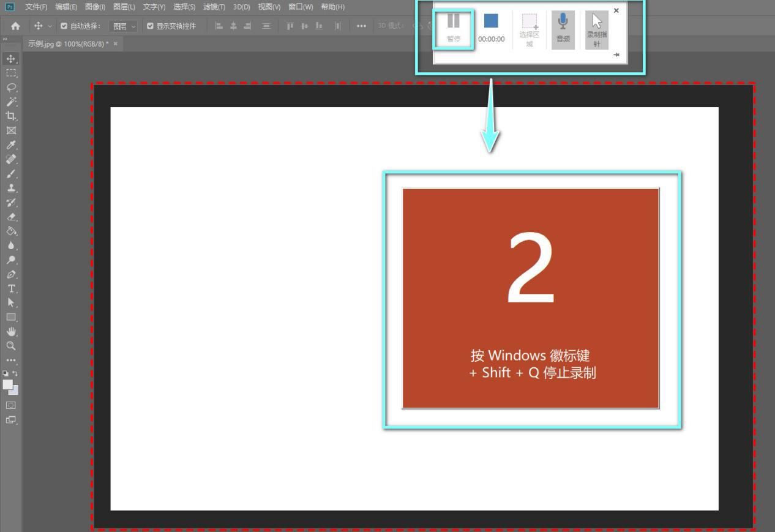Activate the Hand tool
This screenshot has height=532, width=775.
[11, 331]
